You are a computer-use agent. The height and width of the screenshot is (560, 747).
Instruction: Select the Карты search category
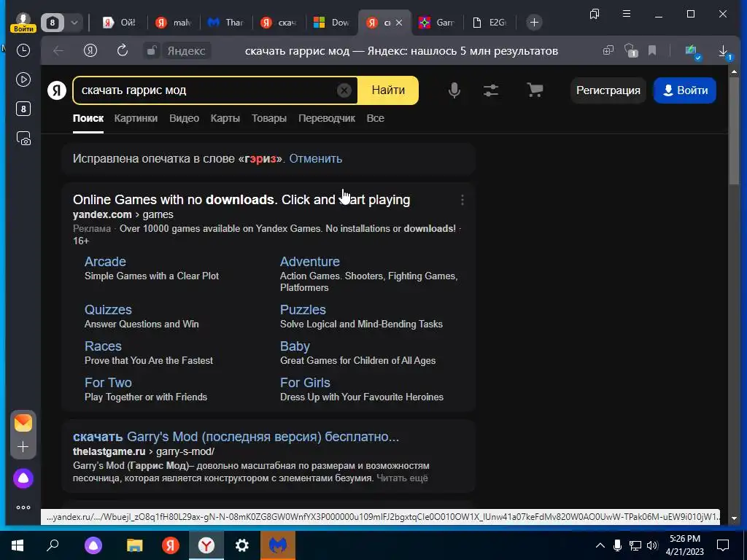225,118
